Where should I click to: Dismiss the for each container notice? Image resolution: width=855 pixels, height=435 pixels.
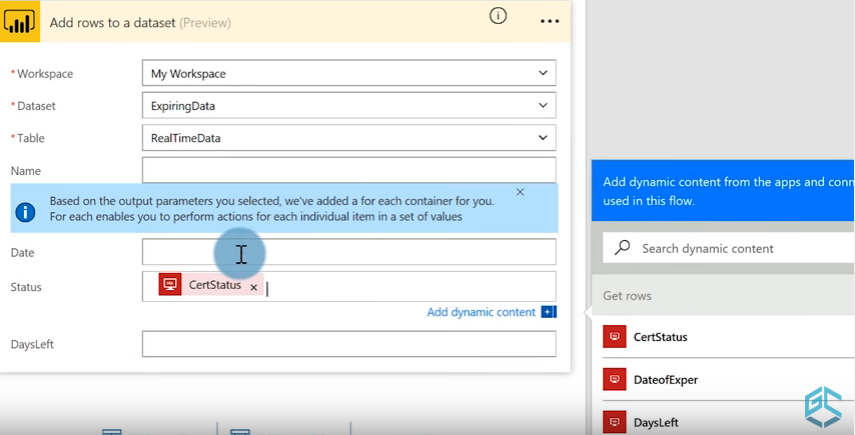pos(520,192)
